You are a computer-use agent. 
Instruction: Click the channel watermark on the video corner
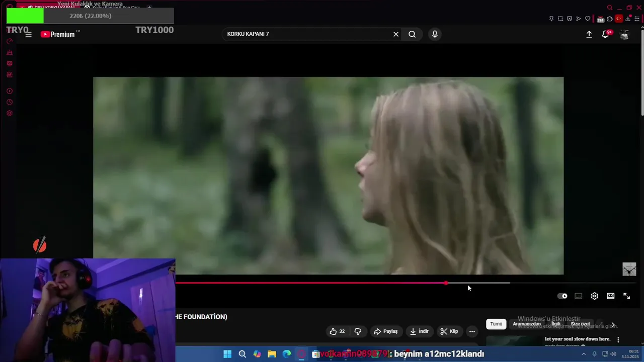tap(629, 269)
